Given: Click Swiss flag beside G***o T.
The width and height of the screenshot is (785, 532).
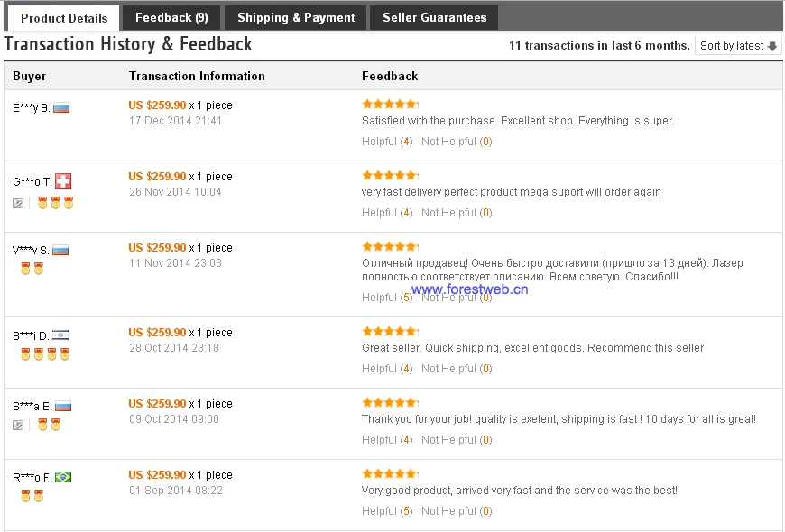Looking at the screenshot, I should click(x=63, y=180).
